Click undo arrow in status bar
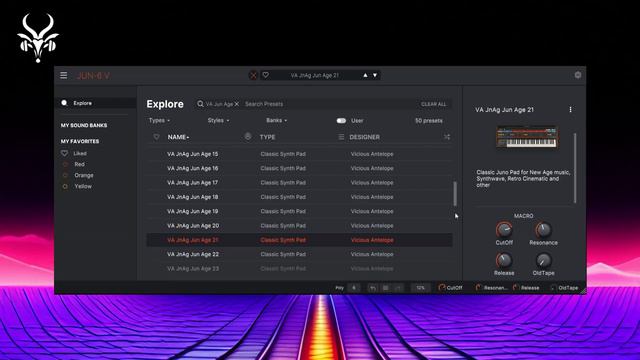 point(373,288)
